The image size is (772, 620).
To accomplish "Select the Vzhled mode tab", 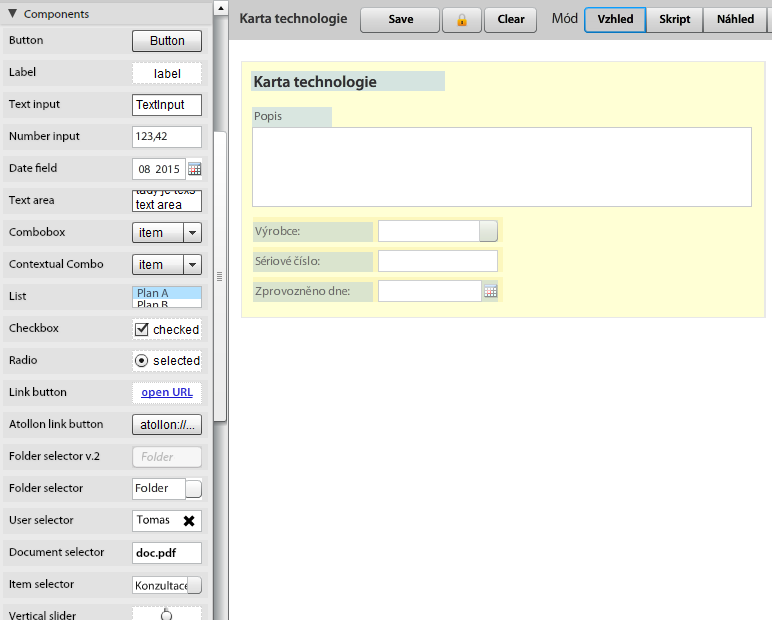I will (x=615, y=20).
